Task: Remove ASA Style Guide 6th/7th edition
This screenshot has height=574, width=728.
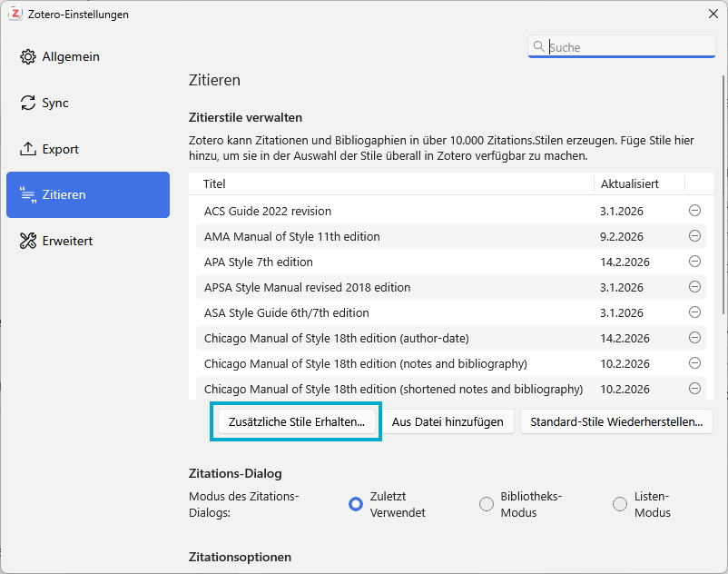Action: coord(694,312)
